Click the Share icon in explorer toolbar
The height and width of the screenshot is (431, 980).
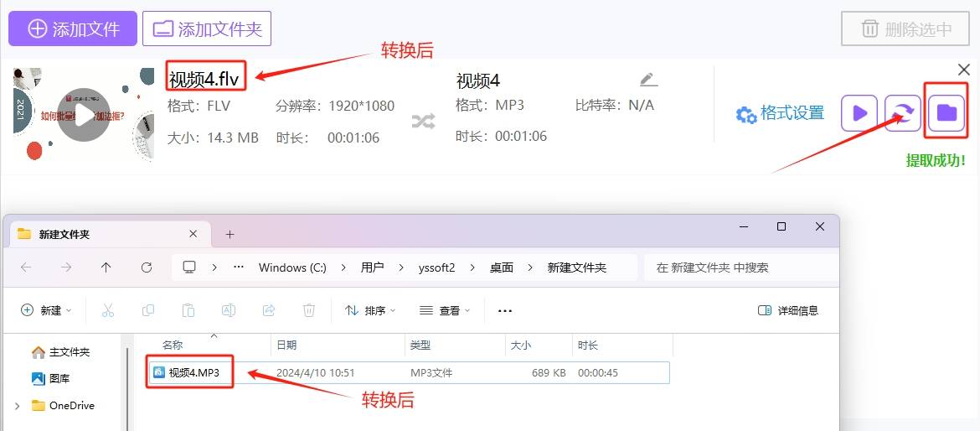pyautogui.click(x=269, y=310)
